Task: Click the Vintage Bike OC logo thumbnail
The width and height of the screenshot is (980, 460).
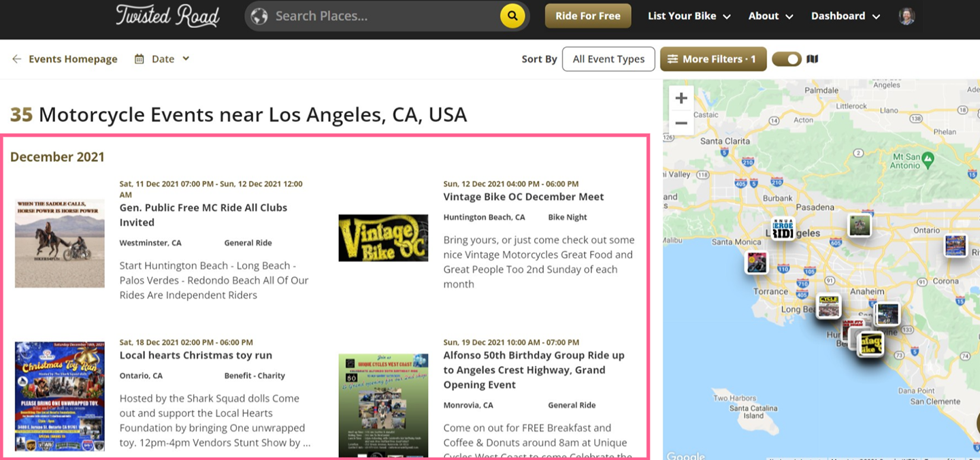Action: click(x=383, y=238)
